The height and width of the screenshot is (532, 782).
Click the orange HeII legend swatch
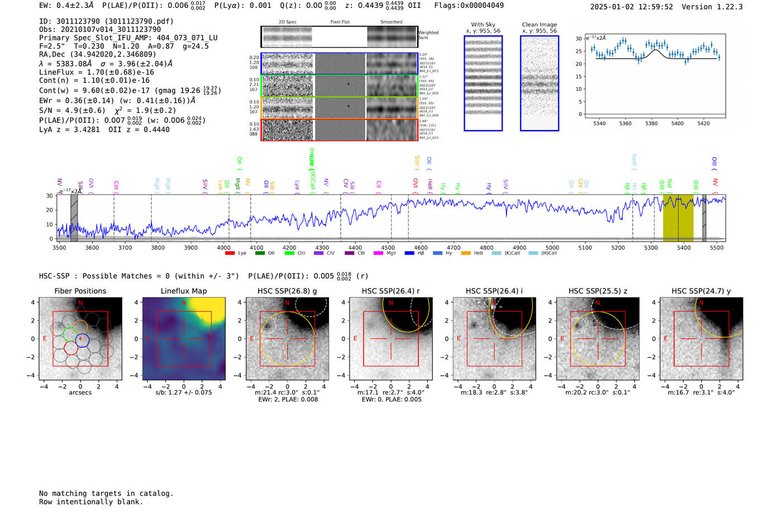pyautogui.click(x=466, y=253)
